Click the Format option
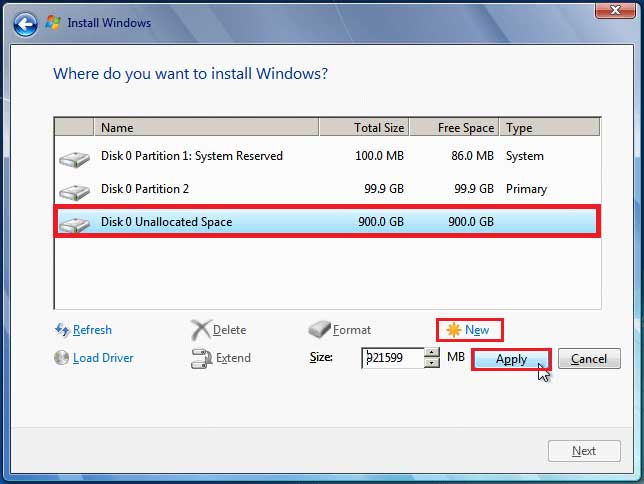 point(352,330)
